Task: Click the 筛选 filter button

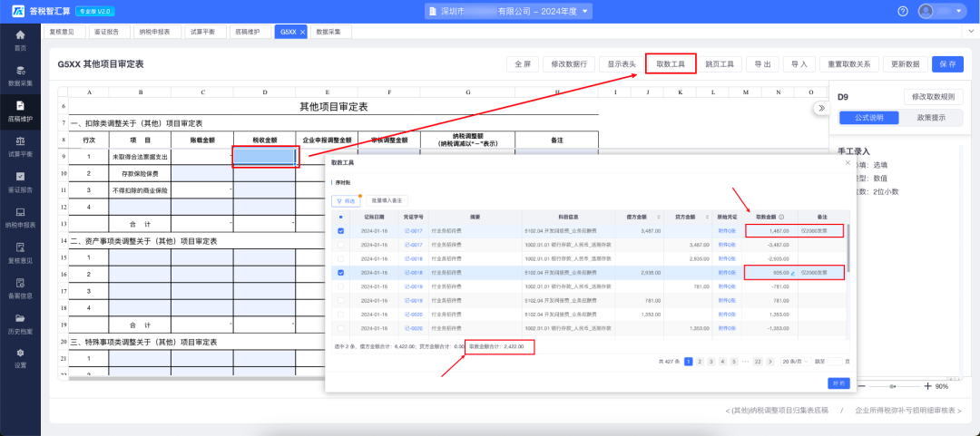Action: (346, 200)
